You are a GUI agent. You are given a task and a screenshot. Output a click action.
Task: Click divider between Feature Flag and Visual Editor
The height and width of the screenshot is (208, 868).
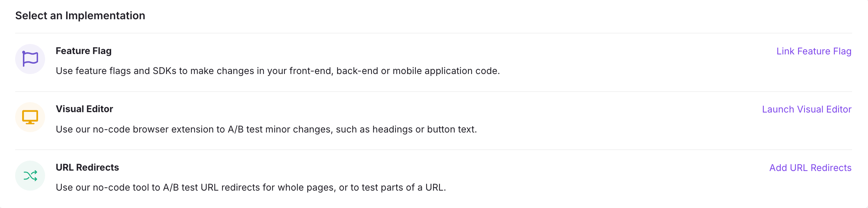click(x=434, y=91)
